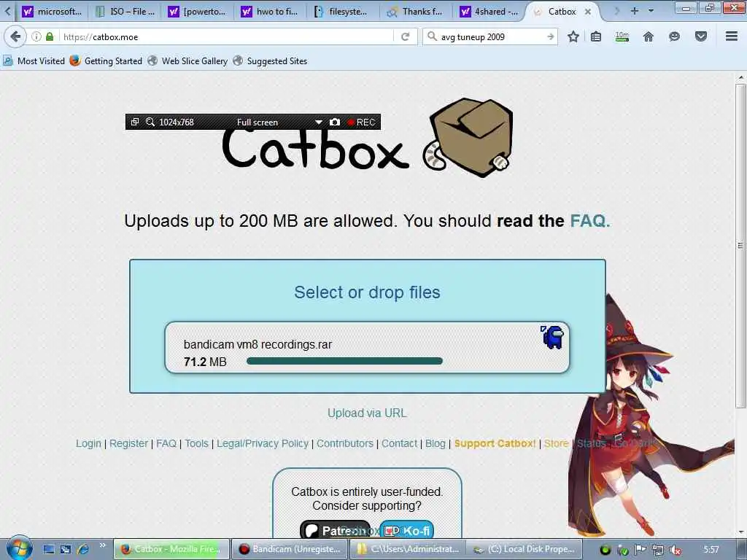Click the Patreon support button
Viewport: 747px width, 560px height.
coord(336,530)
